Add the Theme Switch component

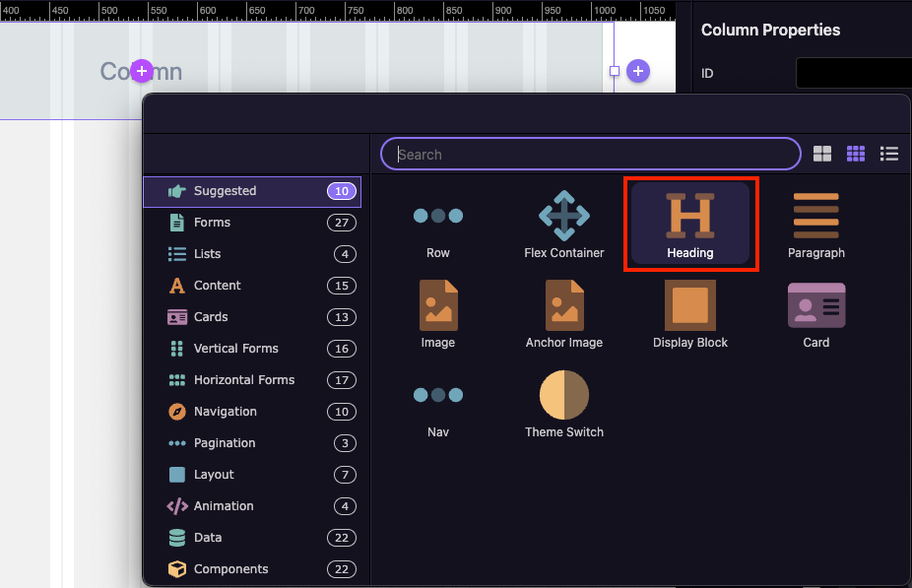tap(564, 405)
